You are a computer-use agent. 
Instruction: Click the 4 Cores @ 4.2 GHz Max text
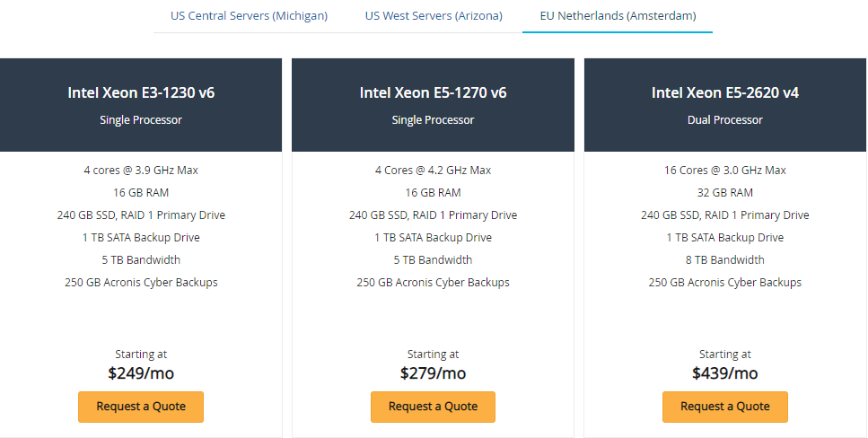coord(433,171)
